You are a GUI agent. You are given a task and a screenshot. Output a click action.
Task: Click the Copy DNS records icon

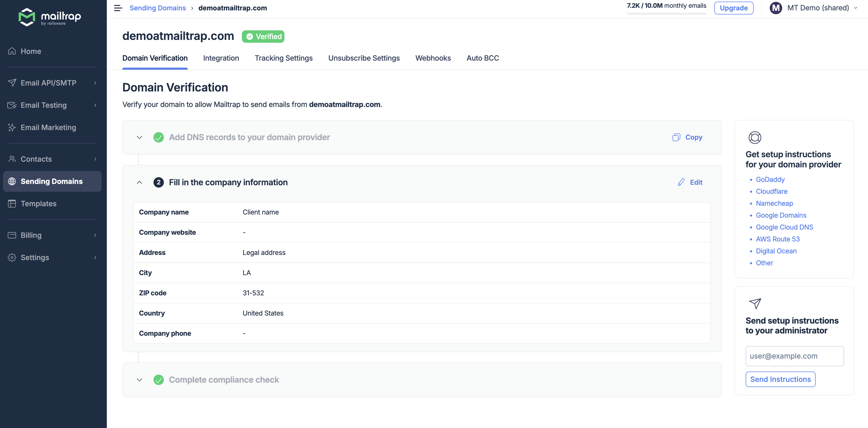676,137
